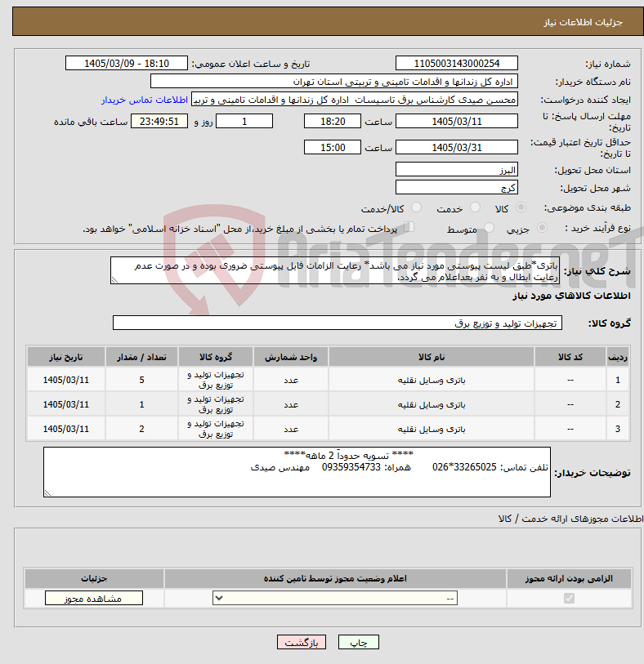Viewport: 644px width, 664px height.
Task: Click the remaining days field showing 1
Action: [x=244, y=121]
